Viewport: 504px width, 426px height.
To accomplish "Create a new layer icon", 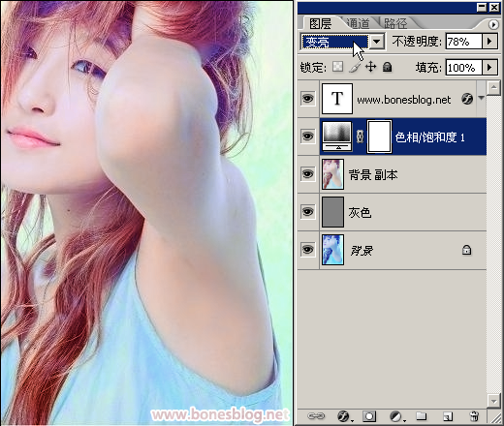I will 448,416.
